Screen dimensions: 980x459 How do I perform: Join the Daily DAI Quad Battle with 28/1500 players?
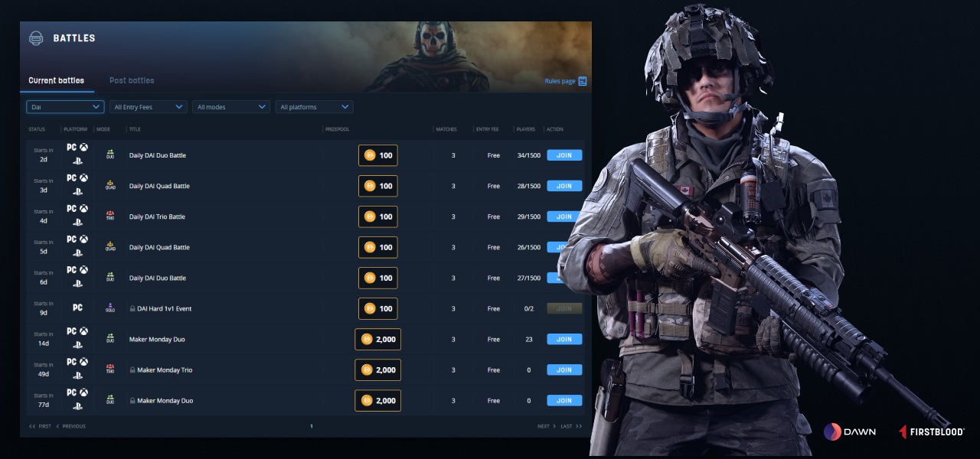(564, 186)
